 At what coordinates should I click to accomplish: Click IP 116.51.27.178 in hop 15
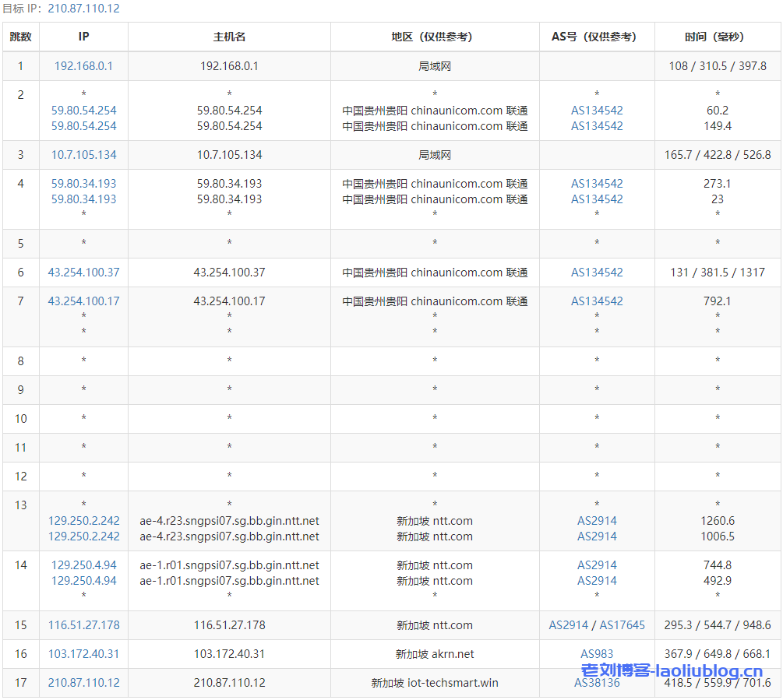(83, 625)
